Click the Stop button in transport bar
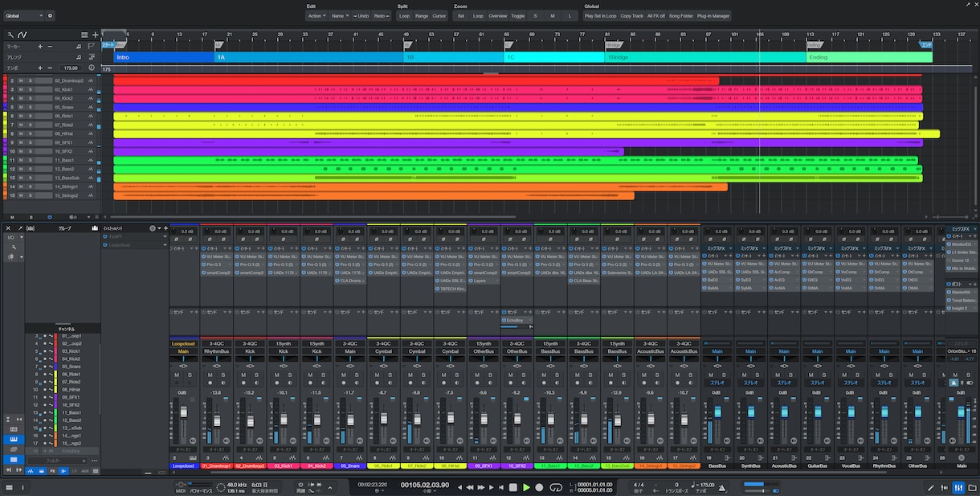 coord(512,487)
